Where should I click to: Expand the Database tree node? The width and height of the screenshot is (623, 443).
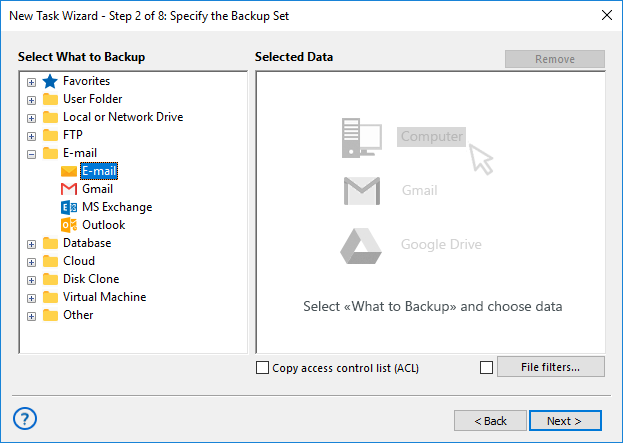(32, 243)
